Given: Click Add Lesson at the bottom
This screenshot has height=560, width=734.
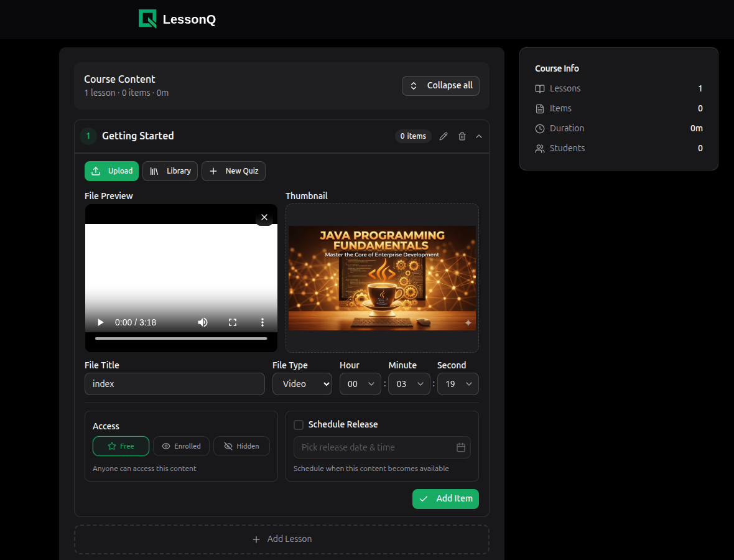Looking at the screenshot, I should 281,539.
